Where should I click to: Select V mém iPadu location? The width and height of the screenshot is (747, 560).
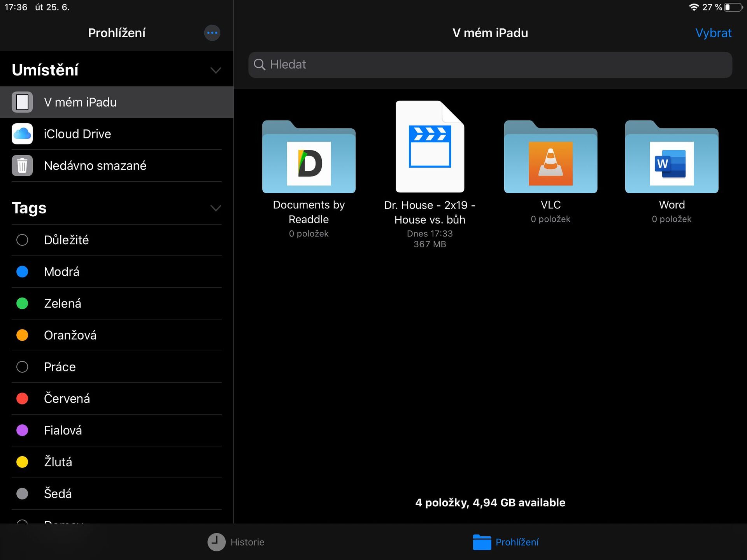click(x=80, y=102)
